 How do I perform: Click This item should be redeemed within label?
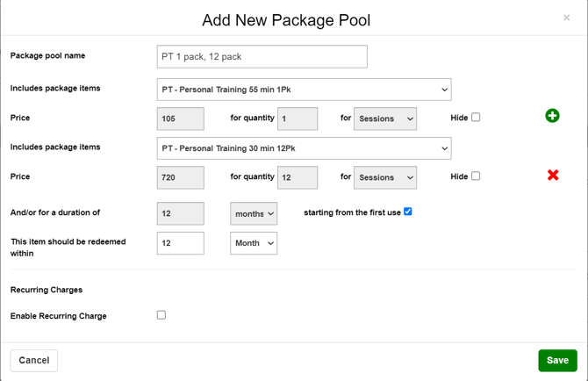coord(68,248)
